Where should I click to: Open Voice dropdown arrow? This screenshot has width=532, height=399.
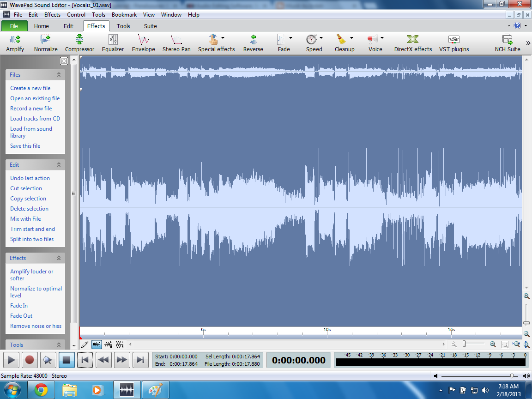[382, 38]
